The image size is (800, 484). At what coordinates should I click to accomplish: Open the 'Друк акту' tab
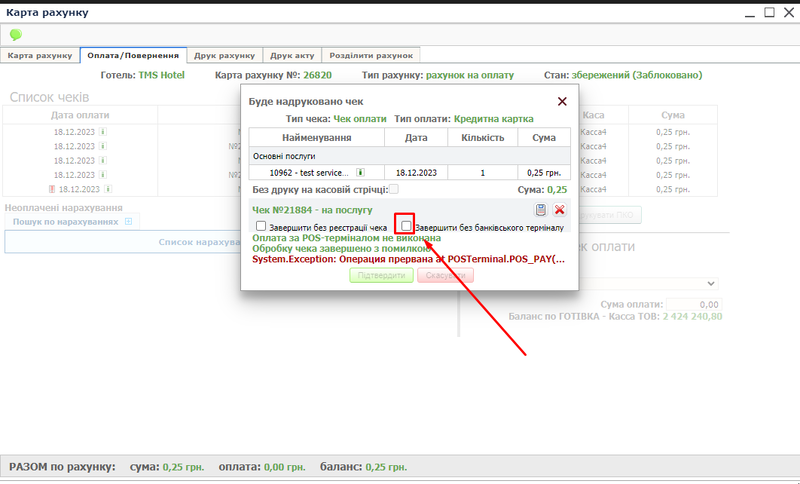tap(299, 55)
